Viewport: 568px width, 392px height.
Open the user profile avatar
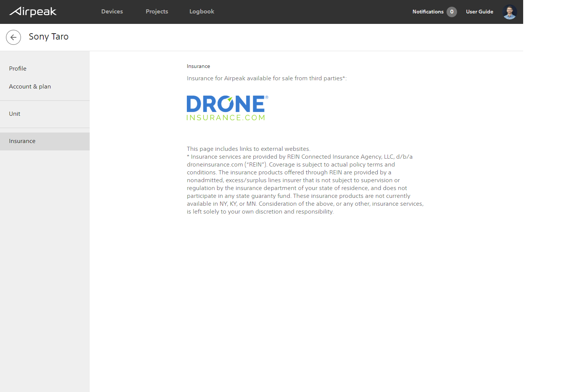tap(510, 12)
